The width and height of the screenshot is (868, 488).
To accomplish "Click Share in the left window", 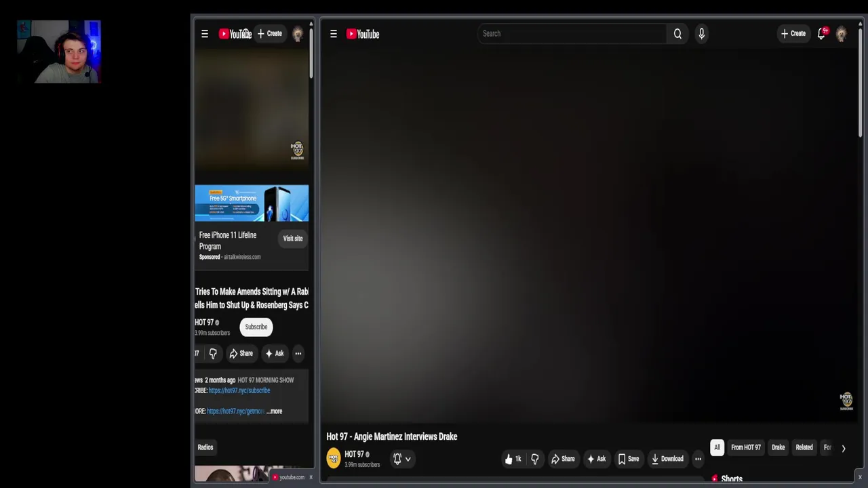I will point(241,353).
